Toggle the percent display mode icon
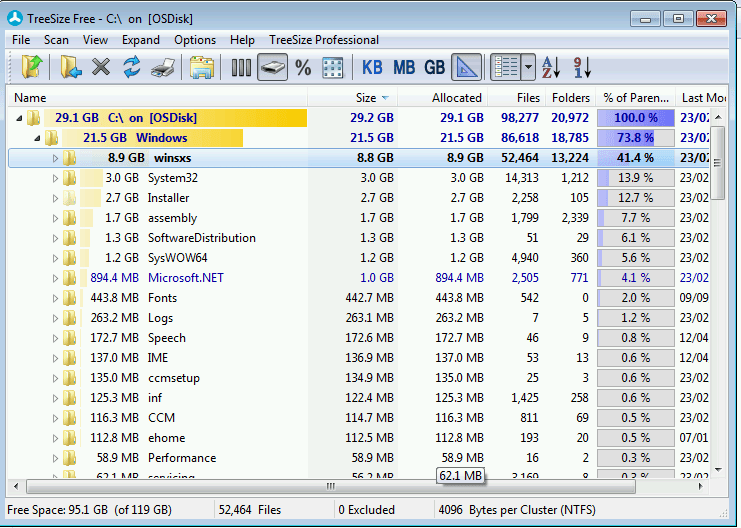Viewport: 741px width, 528px height. pos(303,68)
